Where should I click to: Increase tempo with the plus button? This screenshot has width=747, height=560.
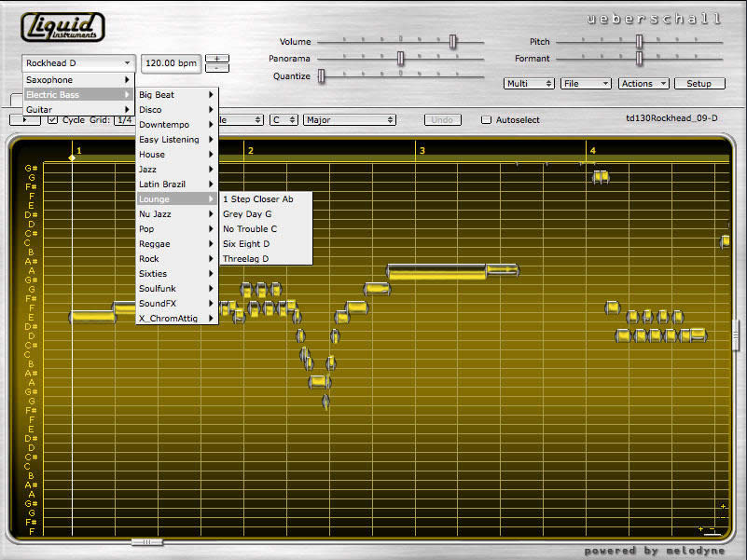pos(216,59)
